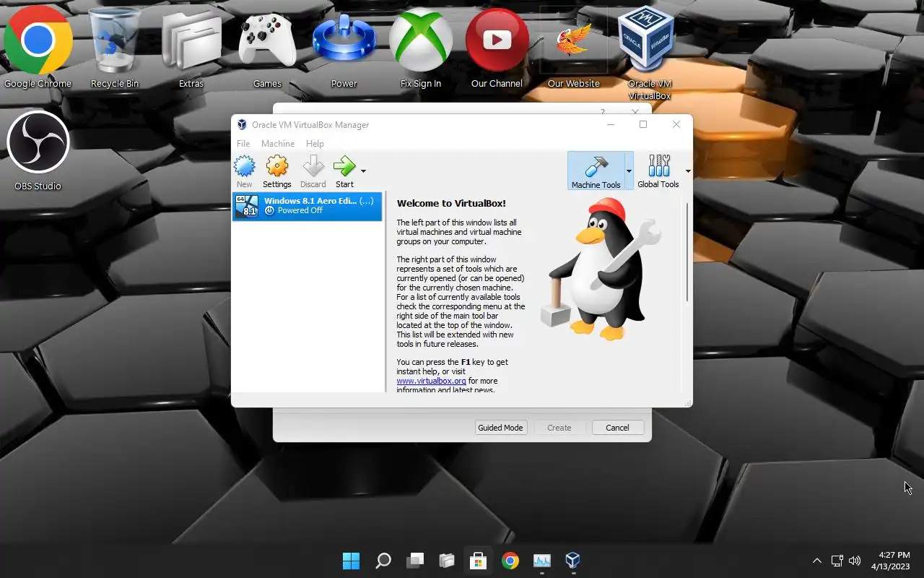Open the Extras folder icon

click(x=191, y=48)
